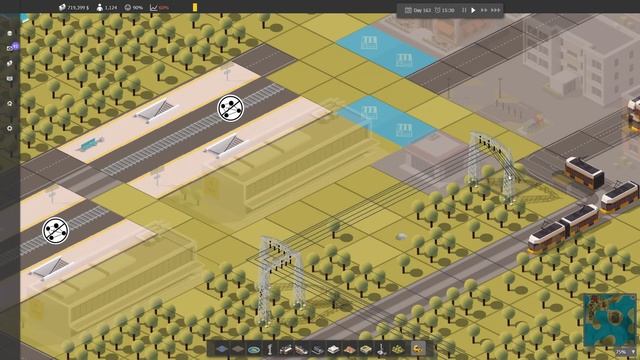Select the pole-shaped build tool
This screenshot has height=360, width=640.
(381, 349)
